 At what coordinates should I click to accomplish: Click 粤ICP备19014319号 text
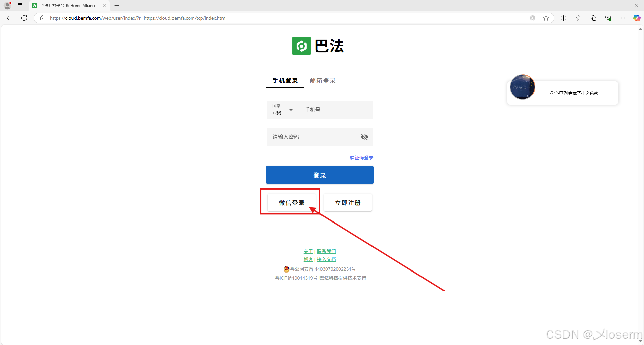(x=296, y=278)
